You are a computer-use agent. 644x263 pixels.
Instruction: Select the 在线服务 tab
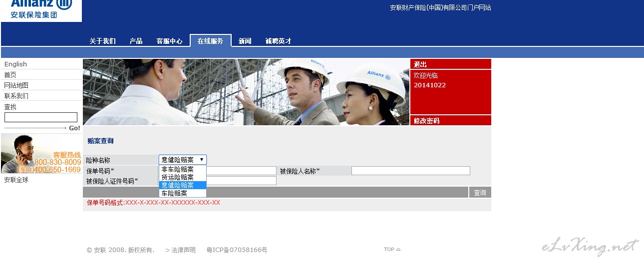pos(211,41)
